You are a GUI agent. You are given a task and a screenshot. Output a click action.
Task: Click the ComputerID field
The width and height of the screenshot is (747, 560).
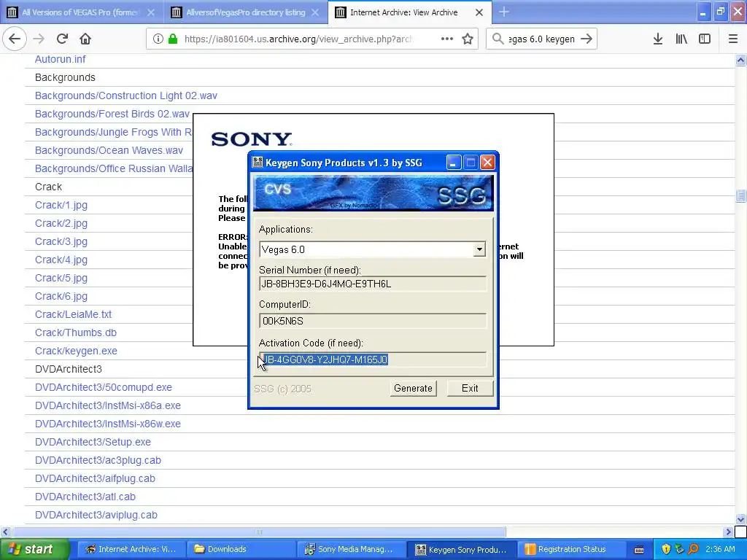(x=373, y=321)
